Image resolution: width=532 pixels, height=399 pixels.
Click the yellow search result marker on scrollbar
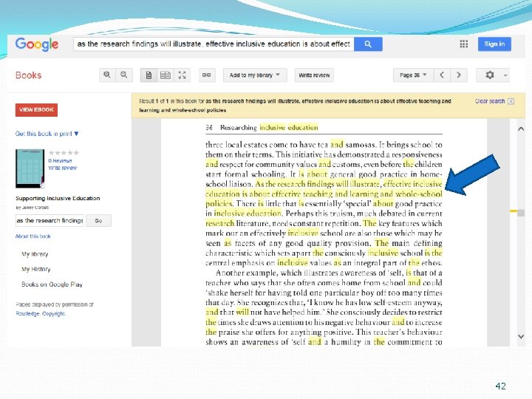click(x=514, y=211)
